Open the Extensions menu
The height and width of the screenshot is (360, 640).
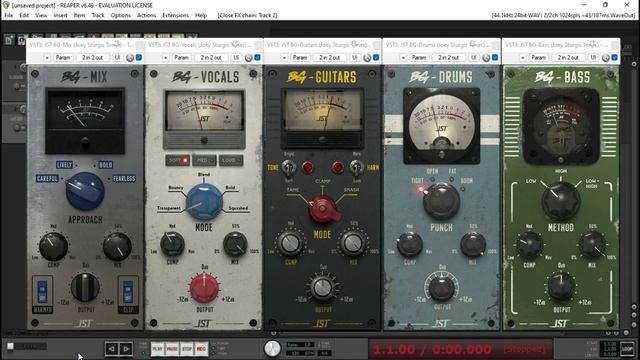coord(176,15)
